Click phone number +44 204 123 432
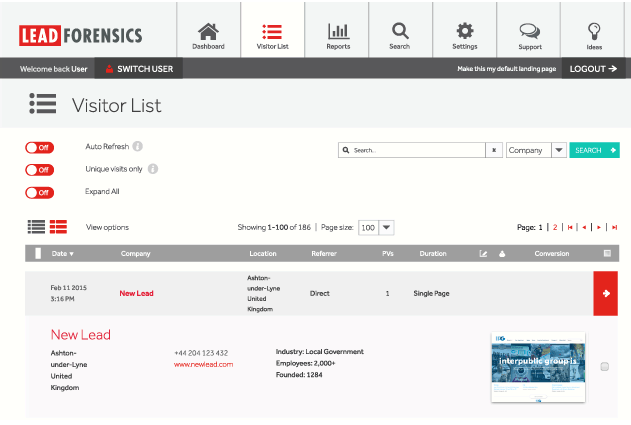 [x=201, y=353]
